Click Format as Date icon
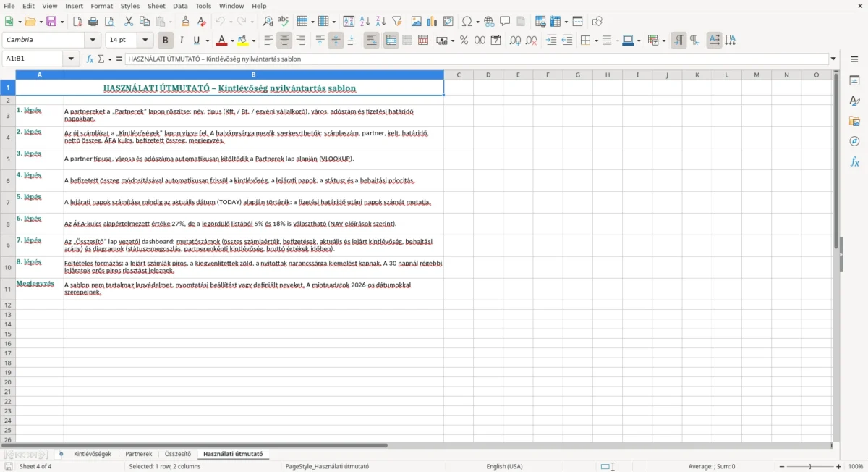The image size is (868, 472). (496, 41)
